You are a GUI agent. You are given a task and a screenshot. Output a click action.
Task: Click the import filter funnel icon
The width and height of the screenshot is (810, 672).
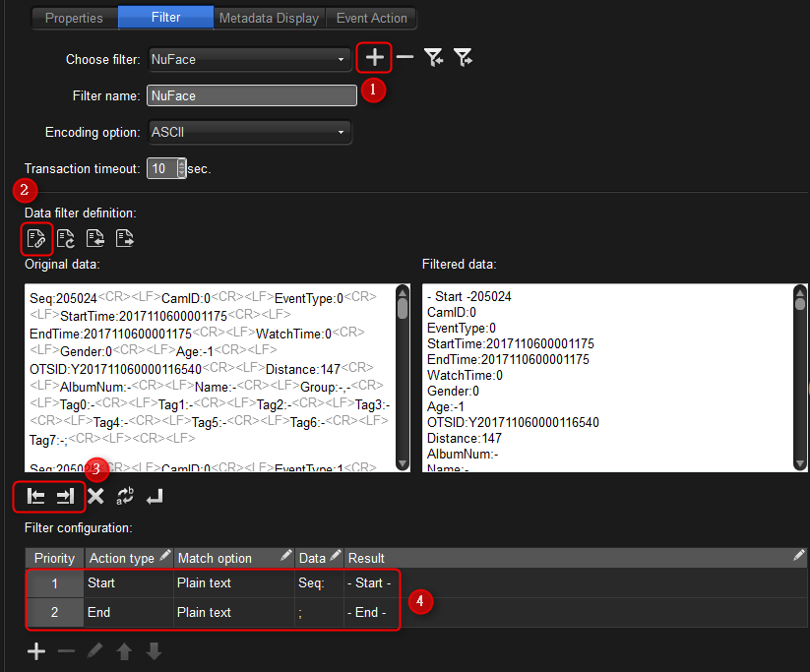pyautogui.click(x=433, y=58)
